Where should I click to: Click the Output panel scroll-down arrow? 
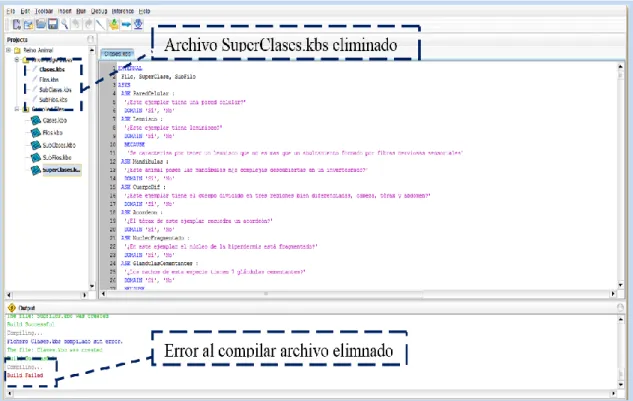pos(621,385)
